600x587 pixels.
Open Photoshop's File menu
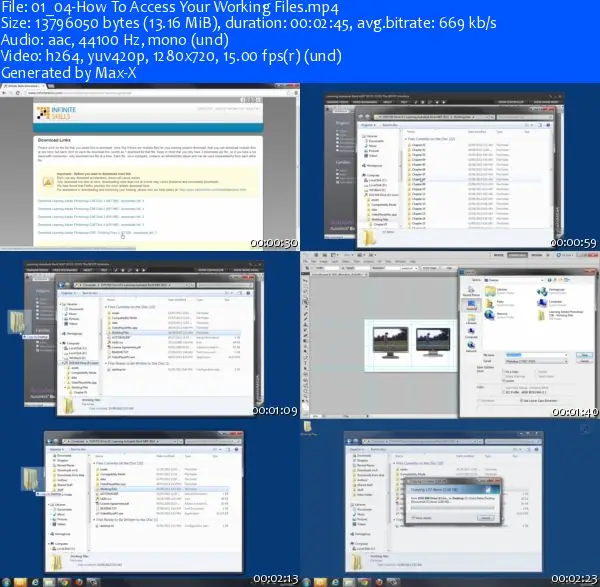pyautogui.click(x=306, y=261)
